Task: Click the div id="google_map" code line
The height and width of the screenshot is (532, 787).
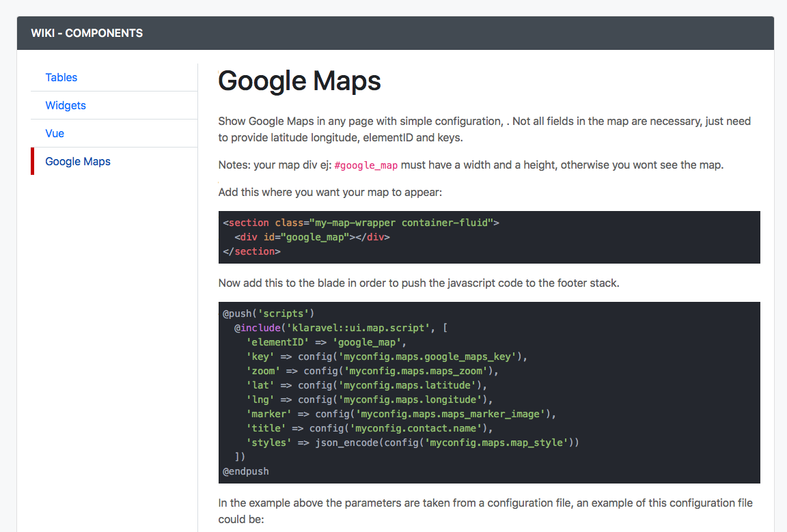Action: [312, 237]
